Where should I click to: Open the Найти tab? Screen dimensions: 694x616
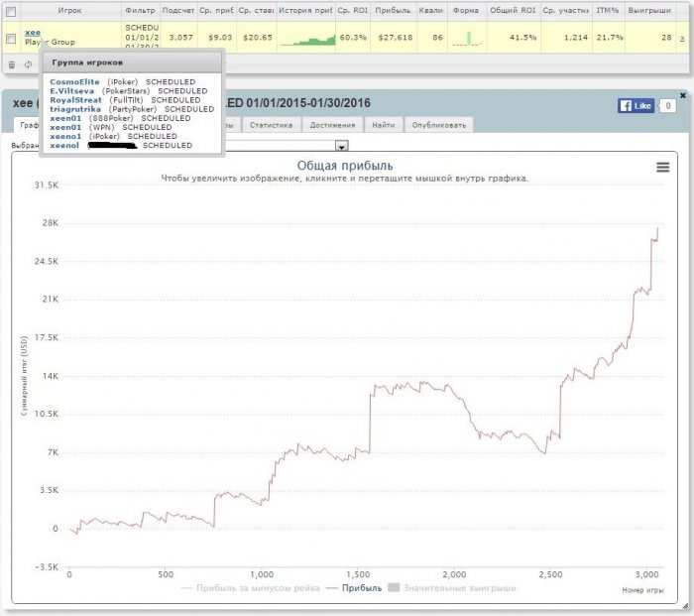pyautogui.click(x=384, y=125)
